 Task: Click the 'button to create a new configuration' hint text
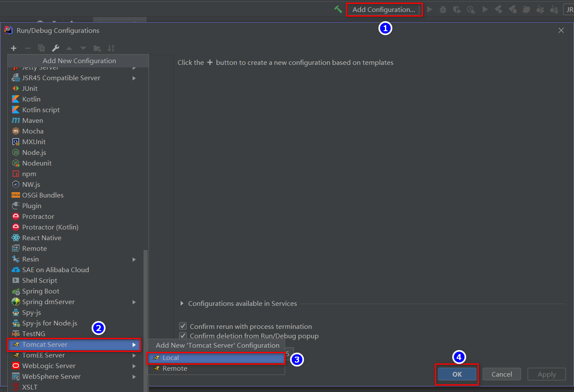pyautogui.click(x=305, y=62)
